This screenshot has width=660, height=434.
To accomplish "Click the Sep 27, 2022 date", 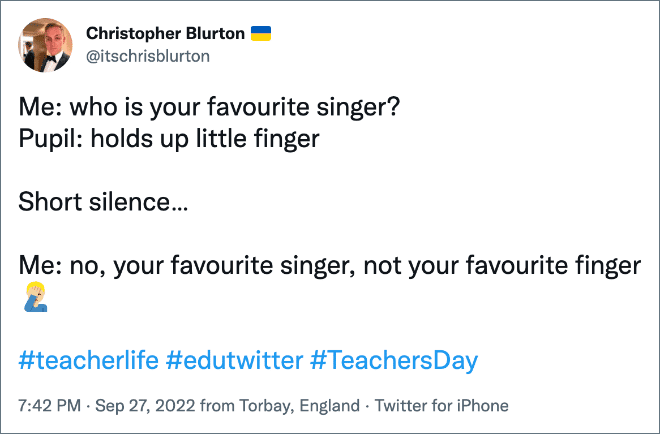I will (x=145, y=406).
